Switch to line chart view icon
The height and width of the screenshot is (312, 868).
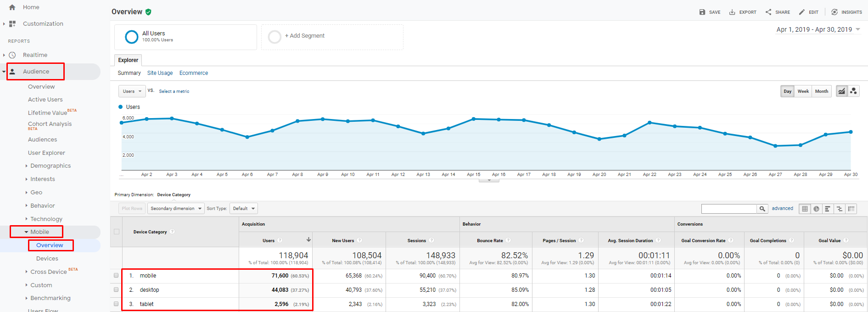pyautogui.click(x=841, y=91)
